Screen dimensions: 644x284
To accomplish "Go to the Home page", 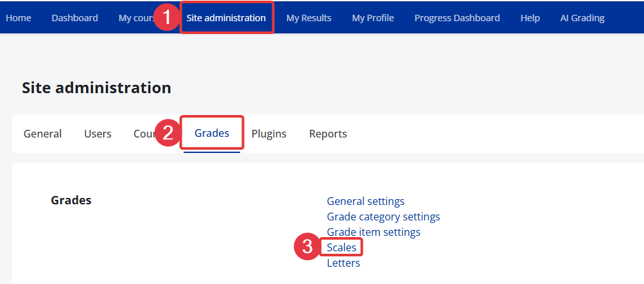I will [x=18, y=18].
